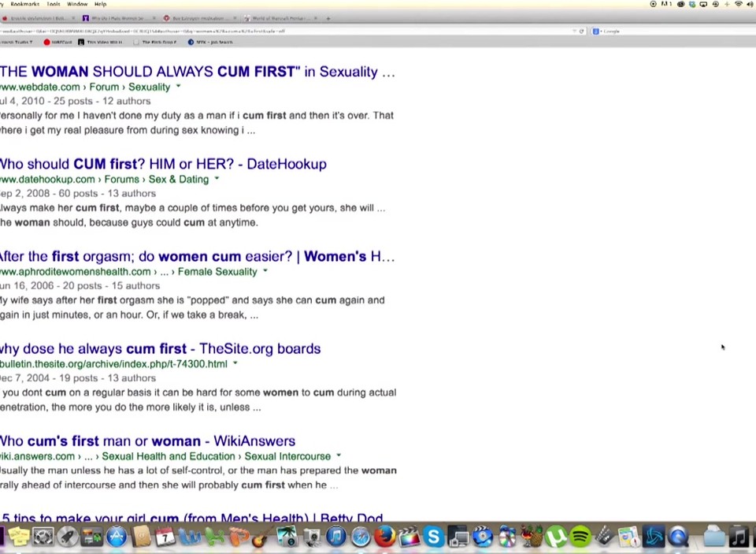Launch Safari compass icon in dock
The image size is (756, 554).
point(360,536)
